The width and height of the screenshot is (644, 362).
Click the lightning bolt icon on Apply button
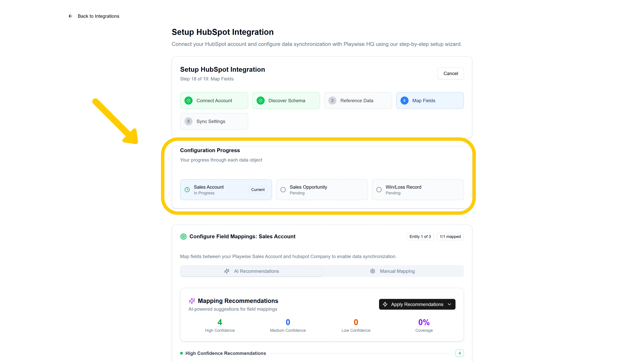point(385,304)
